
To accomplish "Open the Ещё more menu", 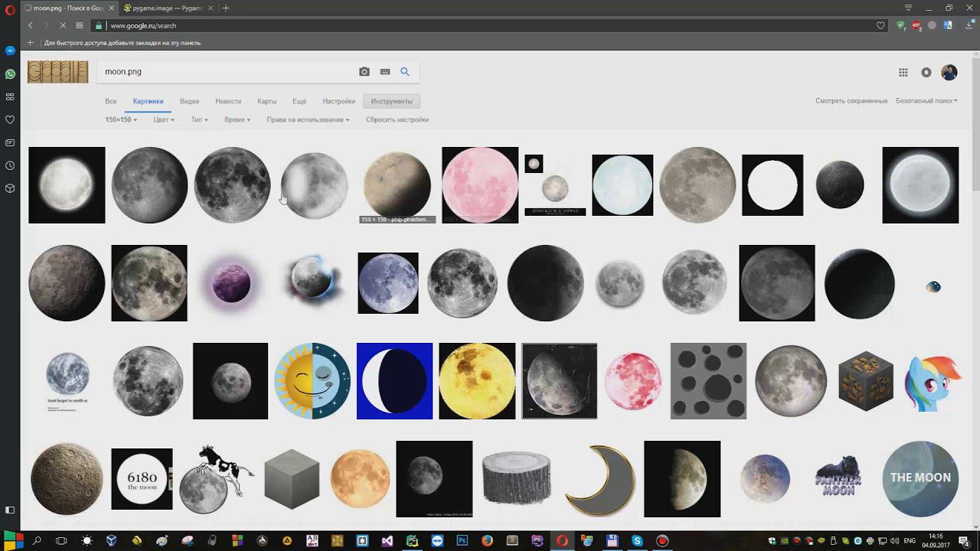I will pos(299,101).
